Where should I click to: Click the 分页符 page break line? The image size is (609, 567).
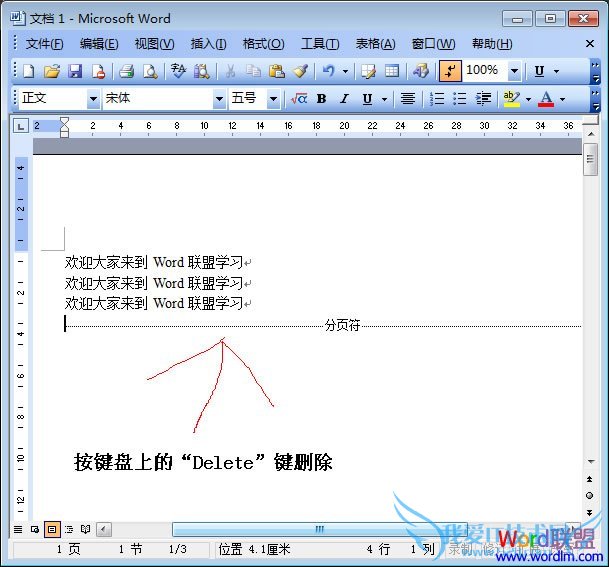coord(324,325)
